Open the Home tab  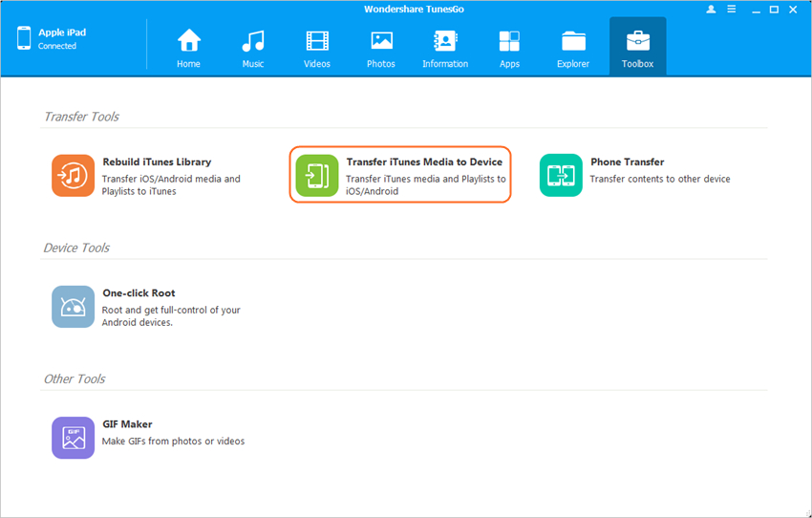tap(189, 48)
